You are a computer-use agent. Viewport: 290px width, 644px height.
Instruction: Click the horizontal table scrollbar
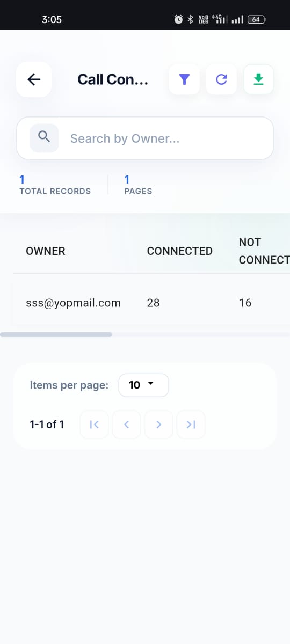click(56, 334)
